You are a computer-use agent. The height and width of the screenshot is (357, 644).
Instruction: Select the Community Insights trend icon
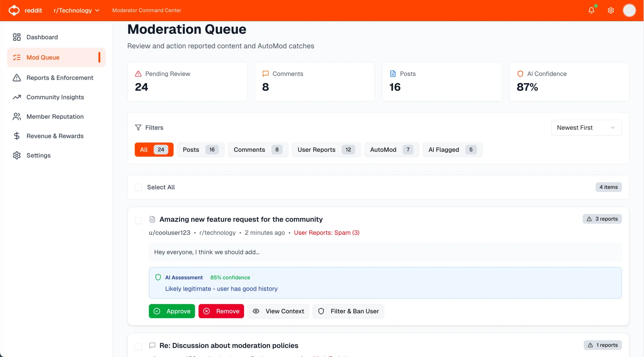click(x=17, y=97)
